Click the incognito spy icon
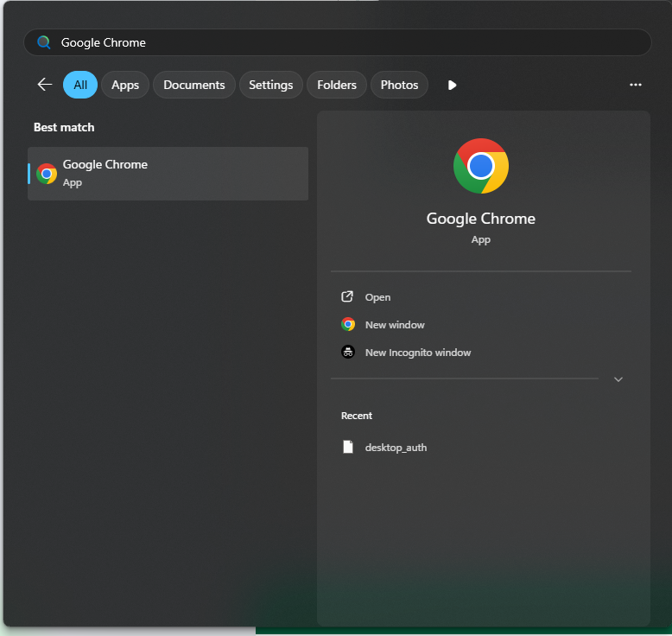Screen dimensions: 672x636 (348, 352)
